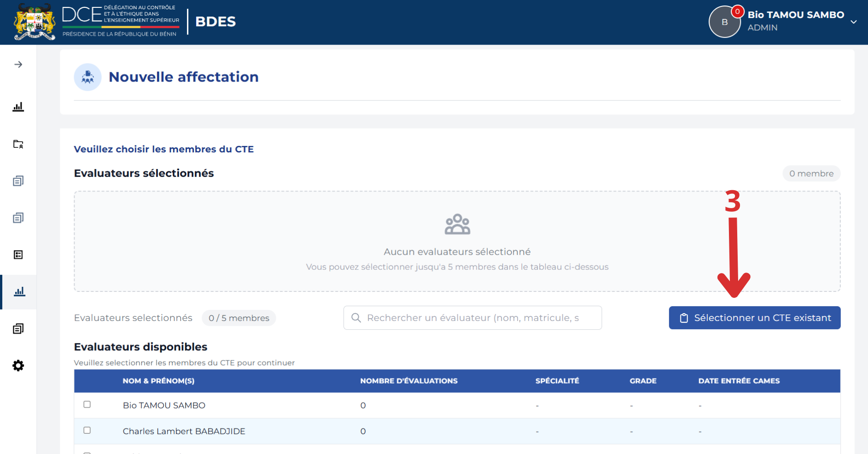Open the top bar chart sidebar icon
Image resolution: width=868 pixels, height=454 pixels.
tap(18, 107)
